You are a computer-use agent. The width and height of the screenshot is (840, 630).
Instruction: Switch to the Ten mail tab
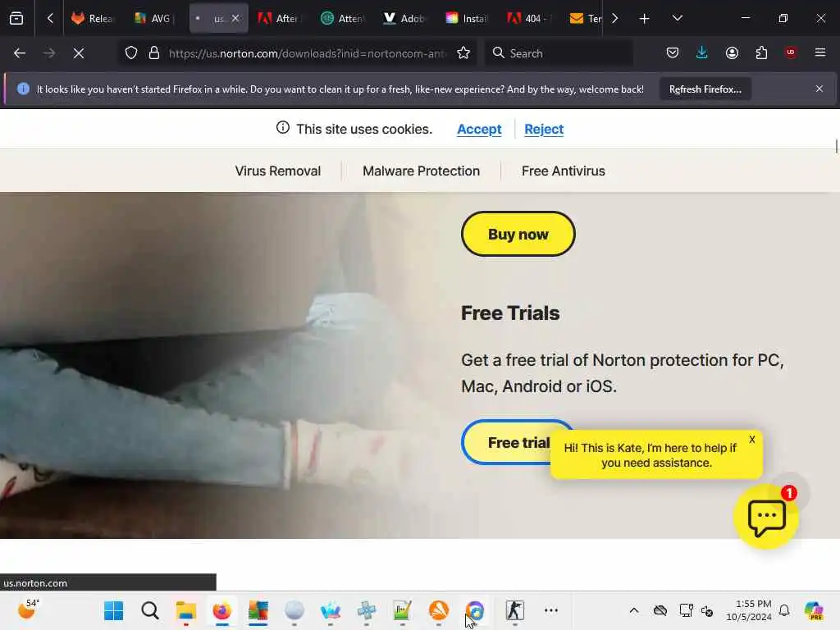coord(585,19)
